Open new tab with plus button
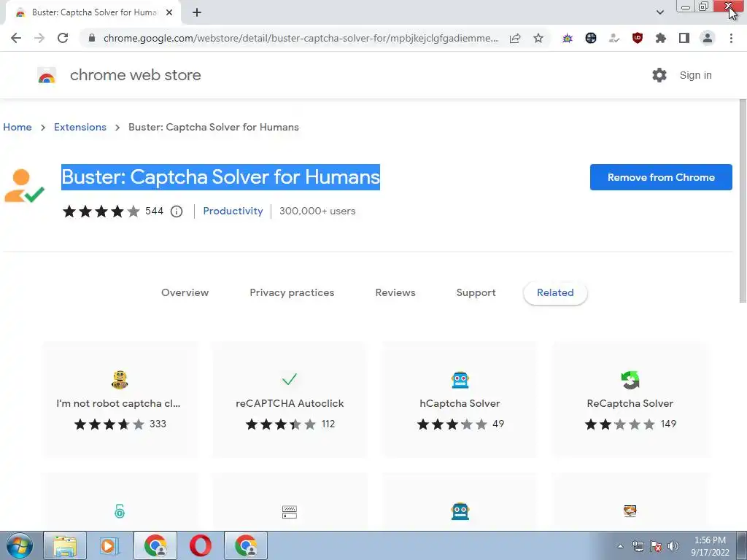This screenshot has height=560, width=747. pyautogui.click(x=197, y=12)
